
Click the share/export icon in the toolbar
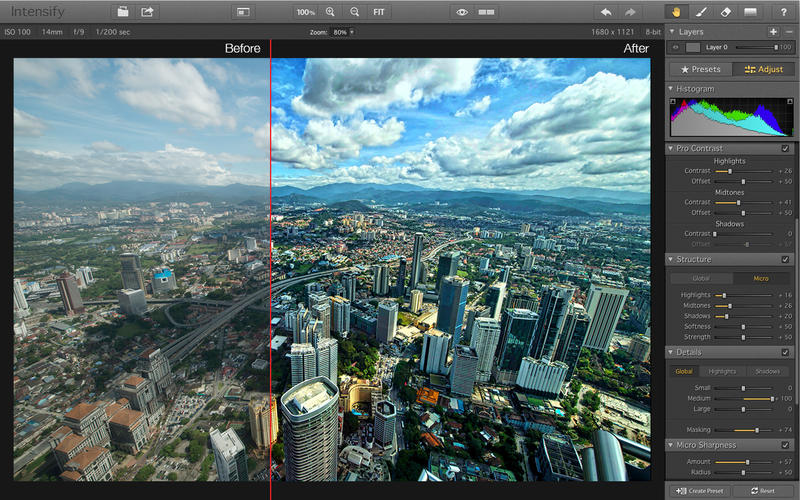[x=148, y=12]
